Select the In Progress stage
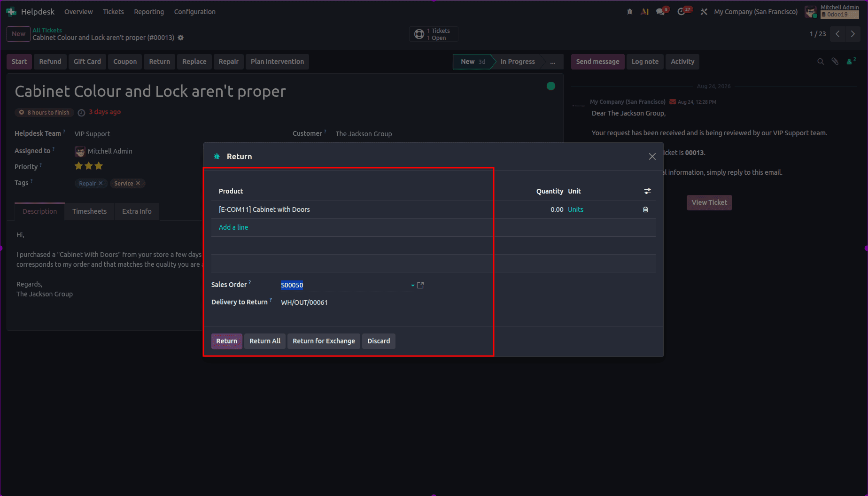The image size is (868, 496). coord(518,62)
